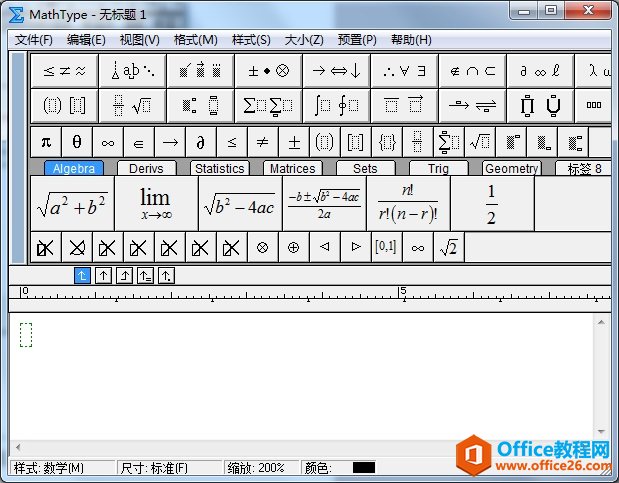The image size is (619, 483).
Task: Click the 缩放: 200% zoom status field
Action: point(261,468)
